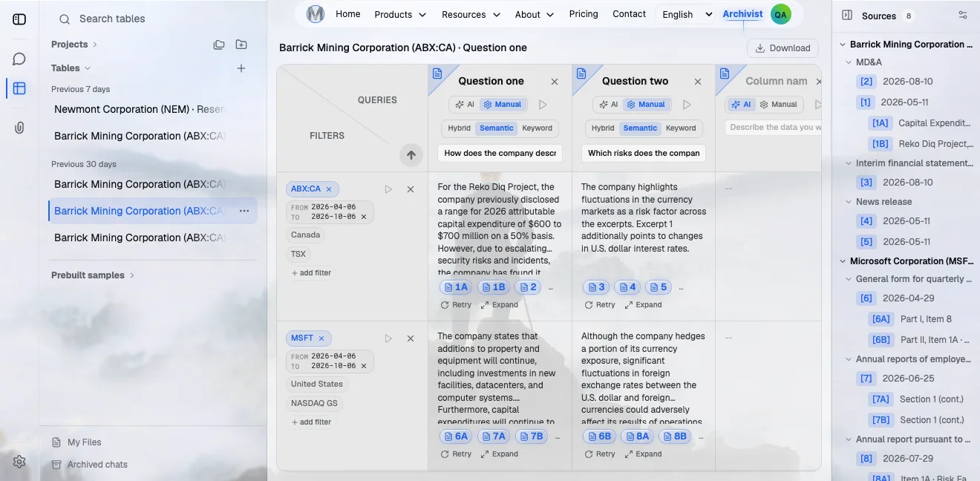The image size is (980, 481).
Task: Remove the Question two column
Action: 698,82
